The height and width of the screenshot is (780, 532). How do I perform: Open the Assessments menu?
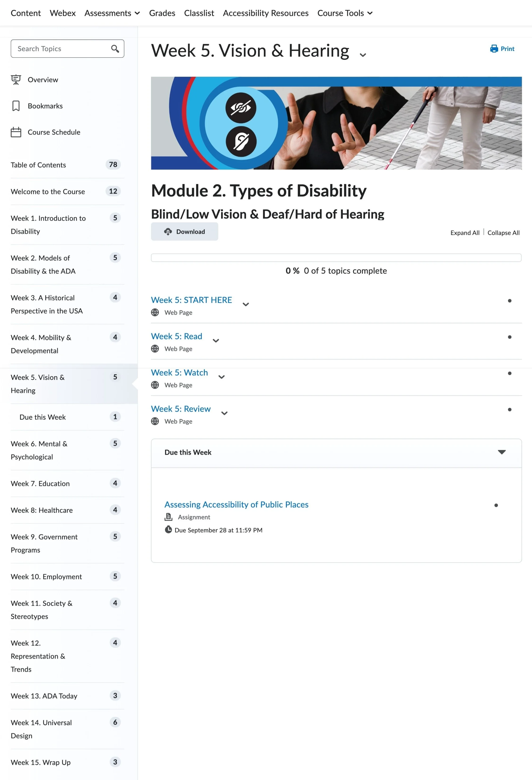pos(112,13)
